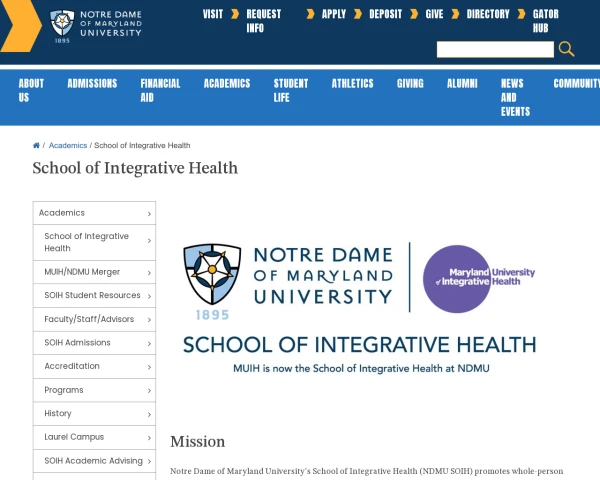Image resolution: width=600 pixels, height=480 pixels.
Task: Open Laurel Campus sidebar link
Action: pos(94,437)
